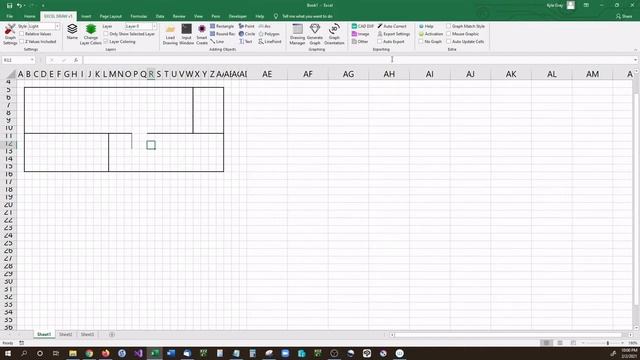Image resolution: width=640 pixels, height=360 pixels.
Task: Add a Round Rec object
Action: click(222, 34)
